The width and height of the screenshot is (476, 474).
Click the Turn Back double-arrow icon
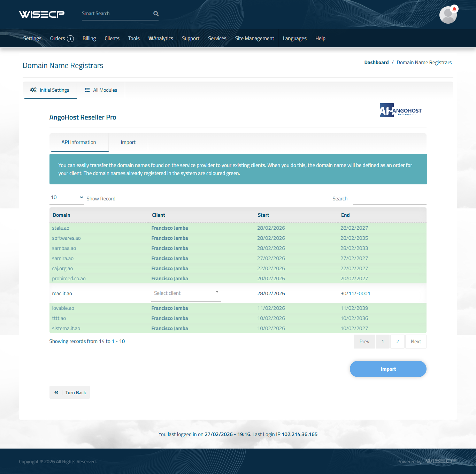pos(56,392)
